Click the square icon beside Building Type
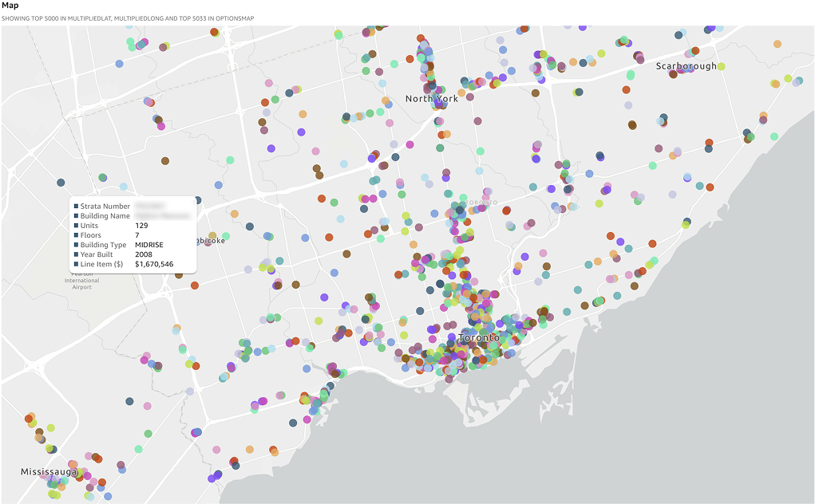This screenshot has height=504, width=815. click(76, 245)
